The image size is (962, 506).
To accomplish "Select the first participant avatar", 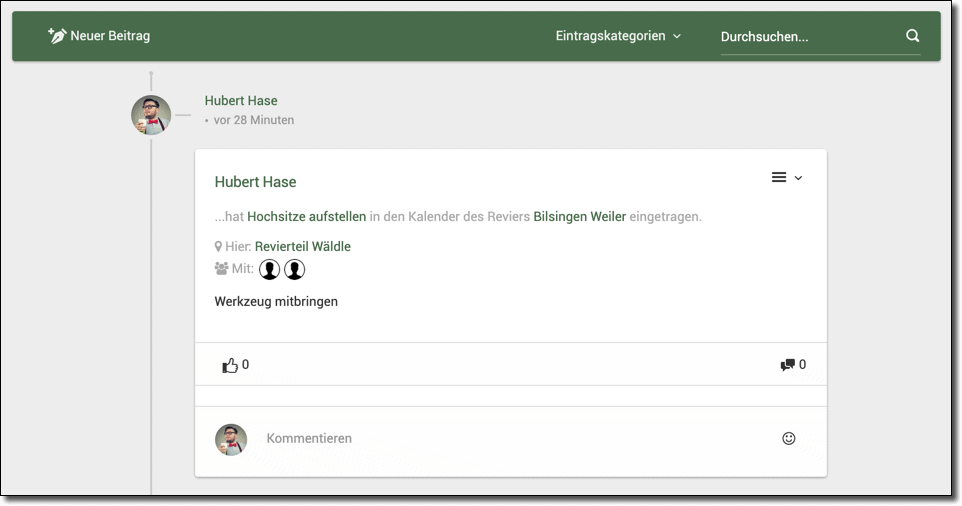I will pos(269,270).
